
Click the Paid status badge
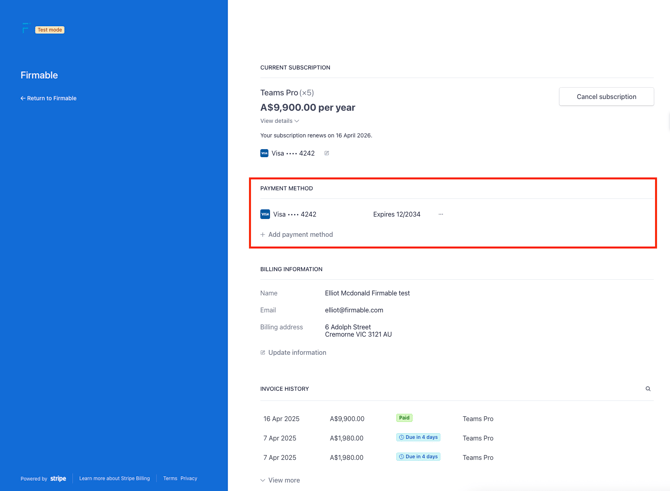404,418
